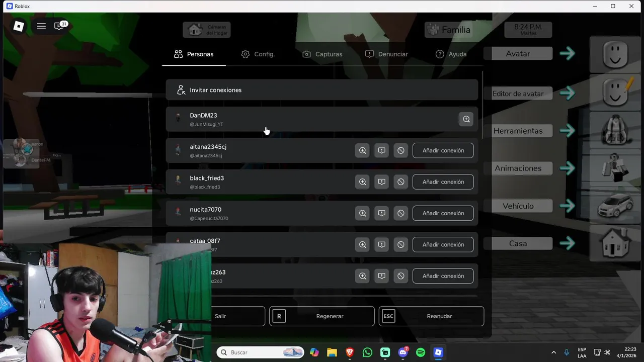The height and width of the screenshot is (362, 644).
Task: Click the 8:24 P.M. Martes clock
Action: (x=528, y=29)
